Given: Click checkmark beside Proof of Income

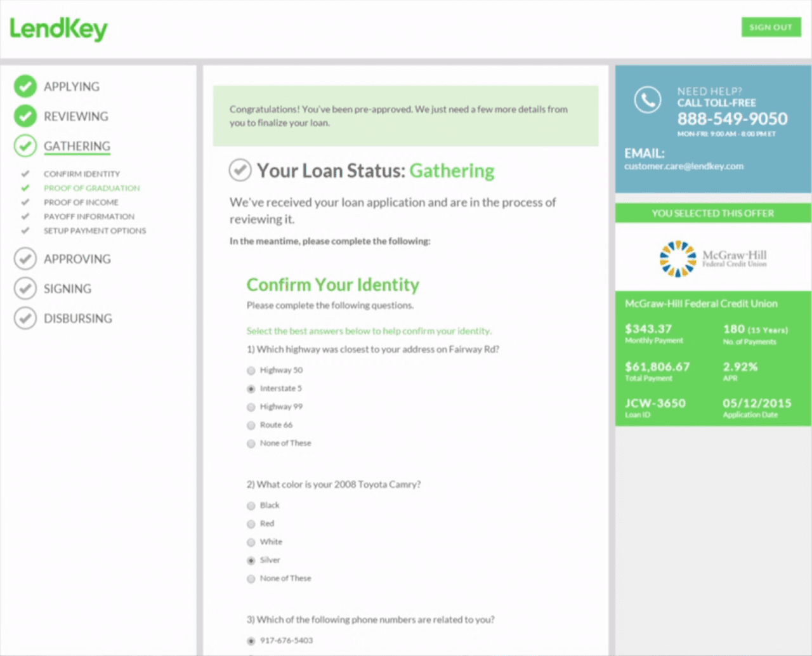Looking at the screenshot, I should 25,202.
